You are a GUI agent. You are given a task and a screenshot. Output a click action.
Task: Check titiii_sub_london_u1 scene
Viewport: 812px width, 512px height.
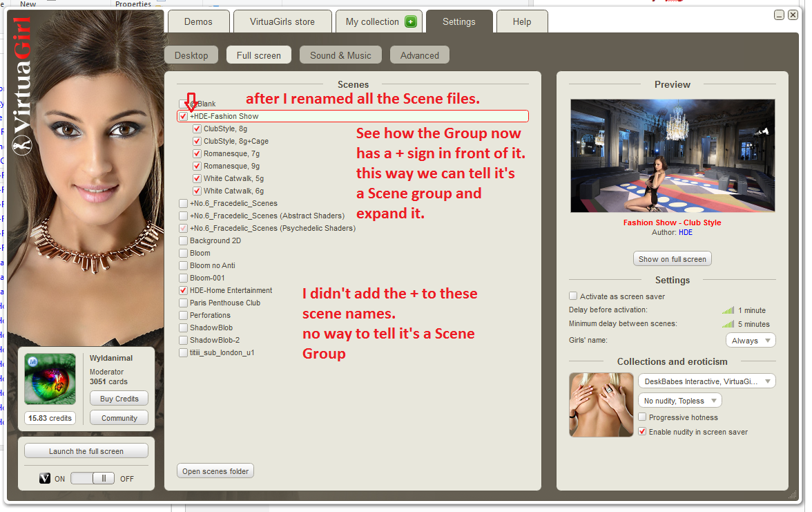point(184,352)
